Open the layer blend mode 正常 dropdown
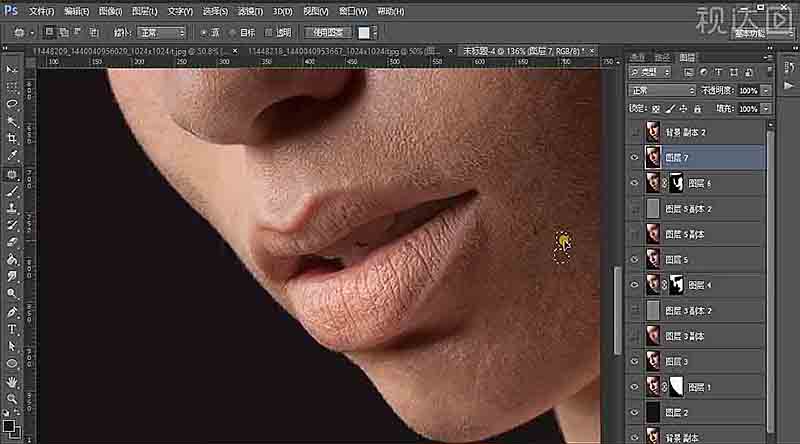This screenshot has width=800, height=444. 662,90
